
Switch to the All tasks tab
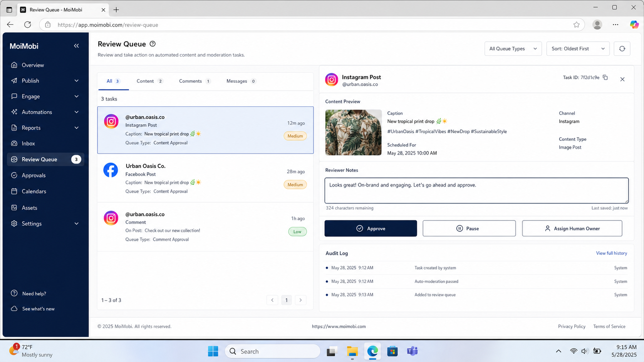click(x=113, y=81)
